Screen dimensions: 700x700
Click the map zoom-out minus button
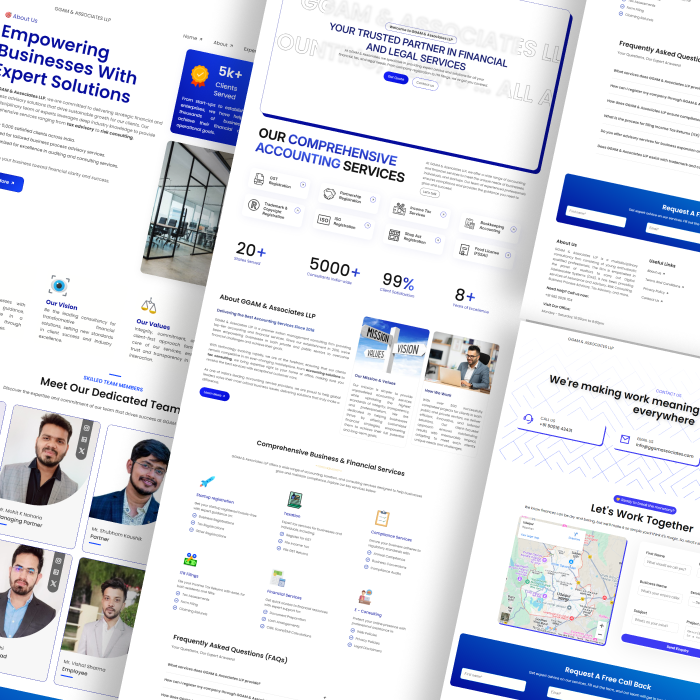coord(600,634)
